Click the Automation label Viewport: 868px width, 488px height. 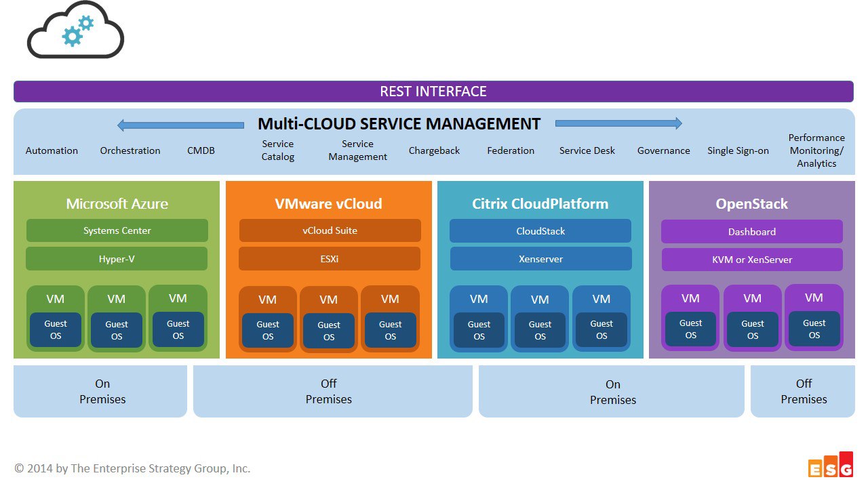point(52,150)
